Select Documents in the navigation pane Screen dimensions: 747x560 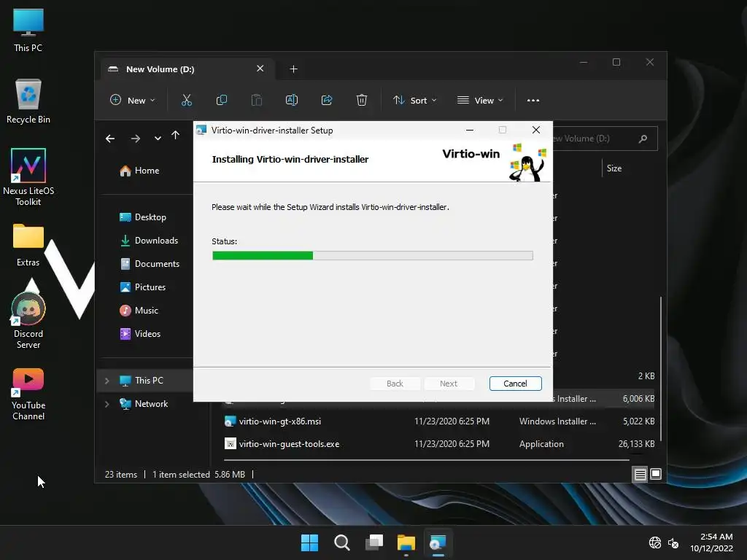pyautogui.click(x=150, y=264)
